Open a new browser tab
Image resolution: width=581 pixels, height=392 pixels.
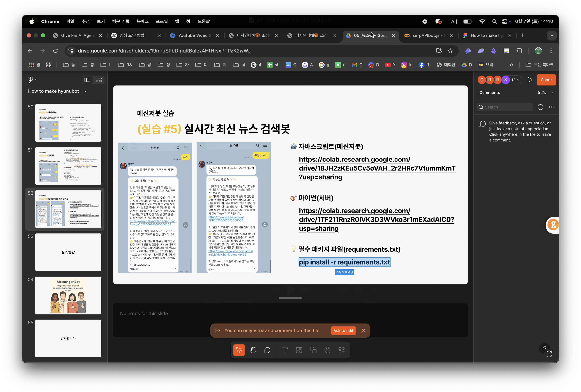[523, 35]
